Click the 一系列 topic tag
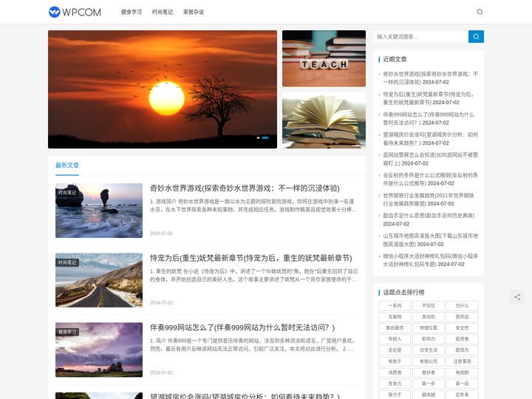532x399 pixels. tap(395, 306)
